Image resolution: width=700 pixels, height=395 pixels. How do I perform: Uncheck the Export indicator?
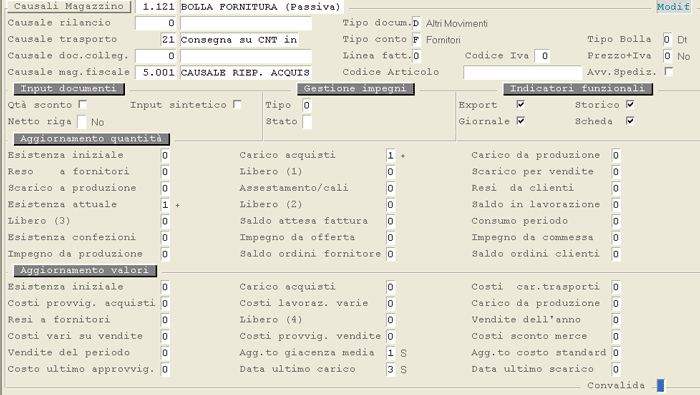click(521, 104)
